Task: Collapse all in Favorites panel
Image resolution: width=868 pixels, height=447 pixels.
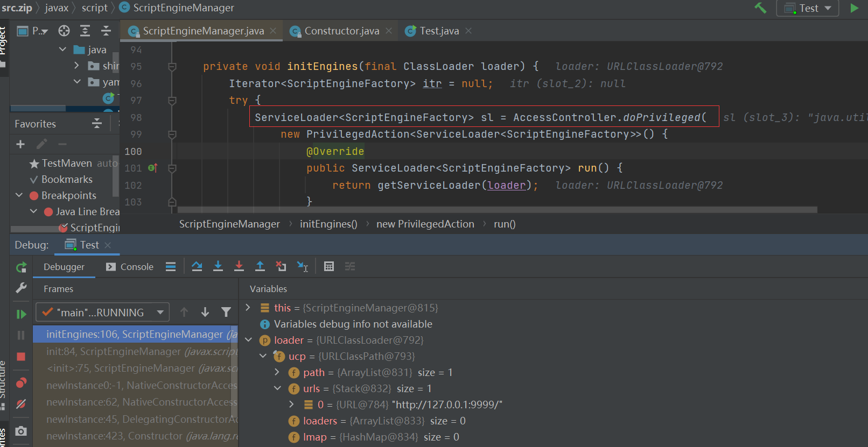Action: click(x=97, y=124)
